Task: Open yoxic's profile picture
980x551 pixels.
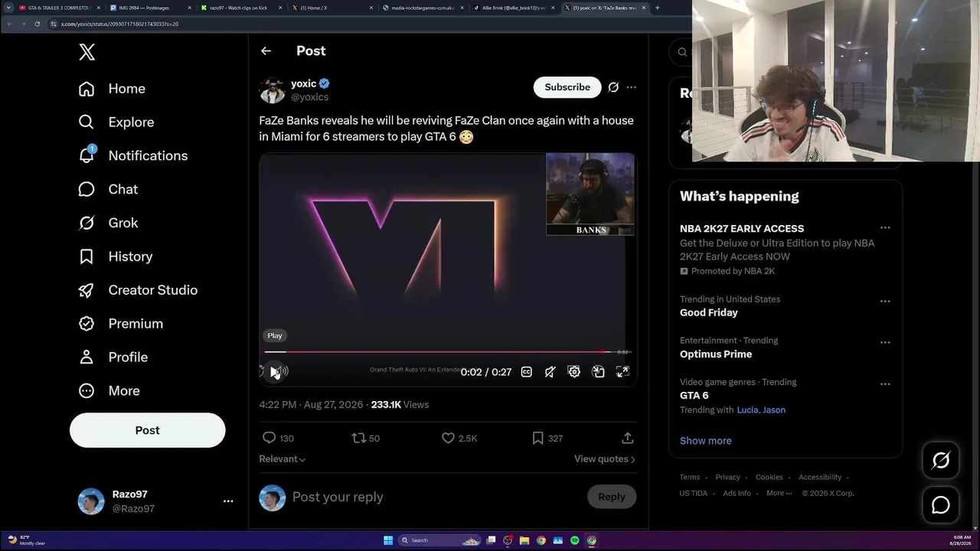Action: 272,90
